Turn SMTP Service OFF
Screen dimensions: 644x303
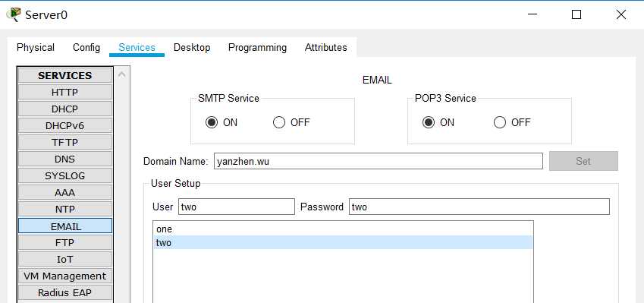pos(279,122)
